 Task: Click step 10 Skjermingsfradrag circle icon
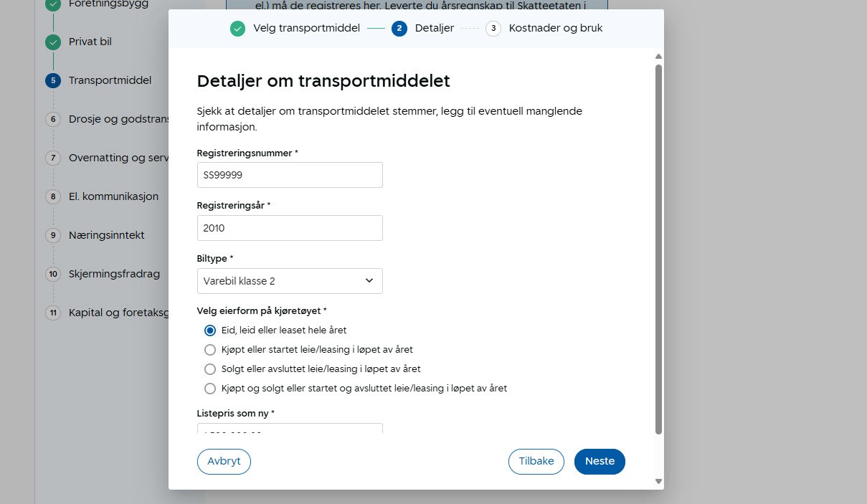coord(53,274)
